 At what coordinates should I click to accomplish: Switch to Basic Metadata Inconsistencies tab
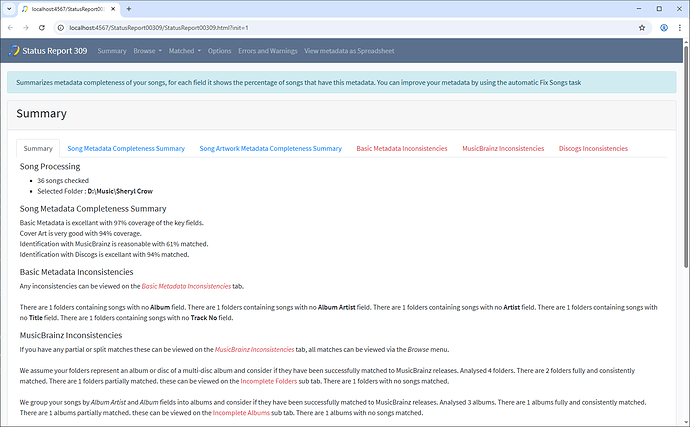pyautogui.click(x=402, y=148)
